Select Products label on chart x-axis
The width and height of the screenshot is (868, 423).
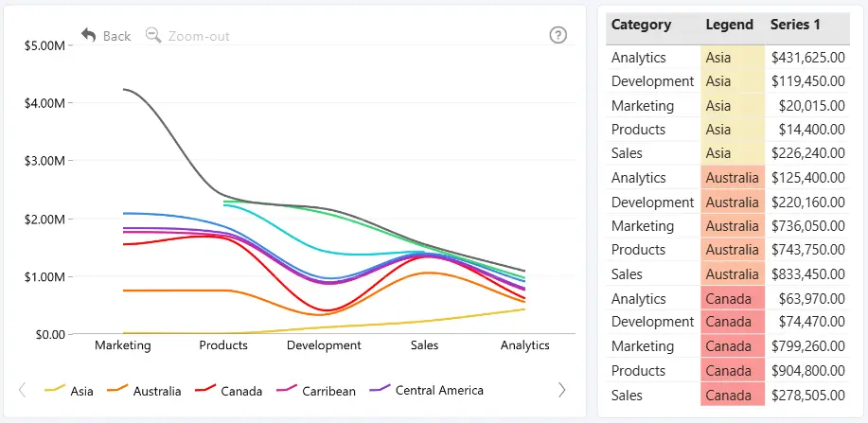point(223,345)
